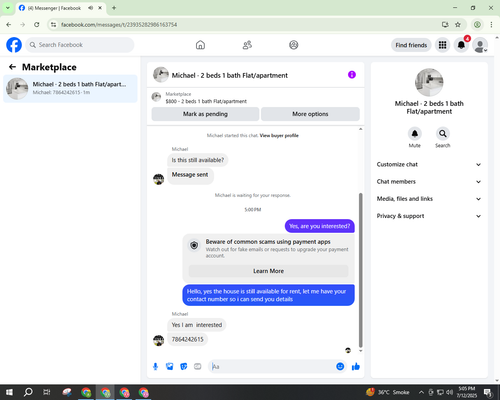Screen dimensions: 500x400
Task: Go back from Marketplace with the arrow
Action: (x=12, y=67)
